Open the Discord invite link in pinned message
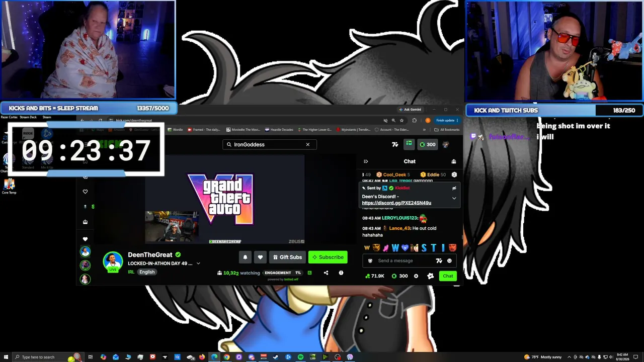644x362 pixels. 396,203
